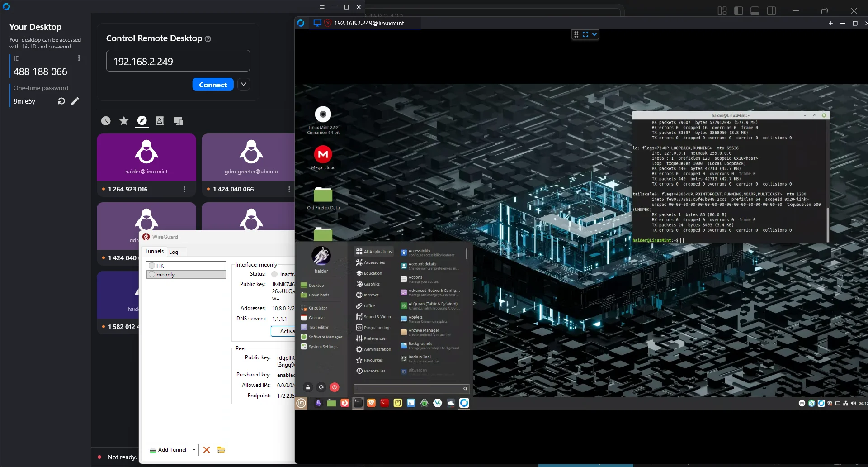The height and width of the screenshot is (467, 868).
Task: Open Archive Manager from the application list
Action: tap(430, 332)
